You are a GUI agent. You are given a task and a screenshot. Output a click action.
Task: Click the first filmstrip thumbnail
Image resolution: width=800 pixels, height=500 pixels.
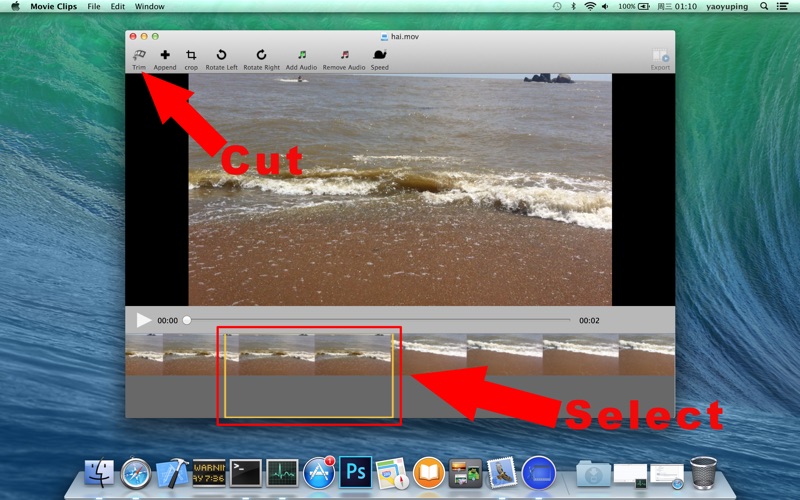point(144,355)
